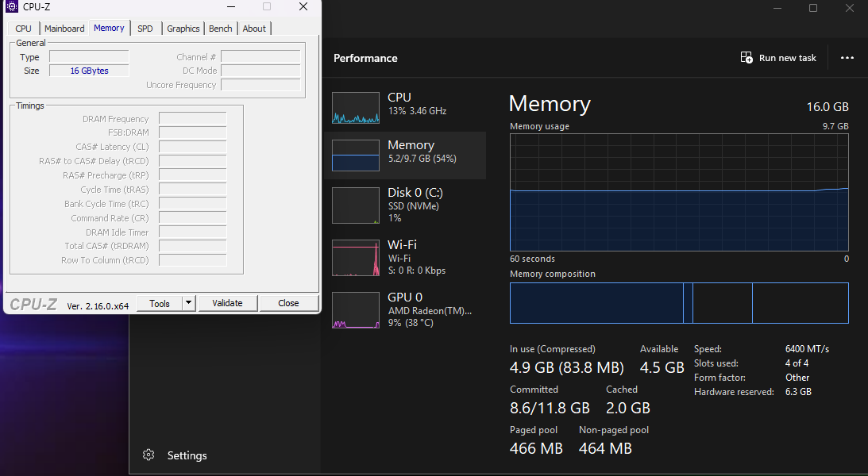The height and width of the screenshot is (476, 868).
Task: Open the About tab in CPU-Z
Action: pyautogui.click(x=254, y=29)
